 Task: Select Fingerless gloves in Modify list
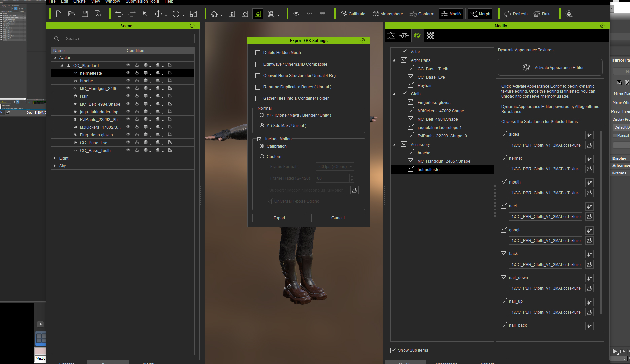[x=434, y=103]
